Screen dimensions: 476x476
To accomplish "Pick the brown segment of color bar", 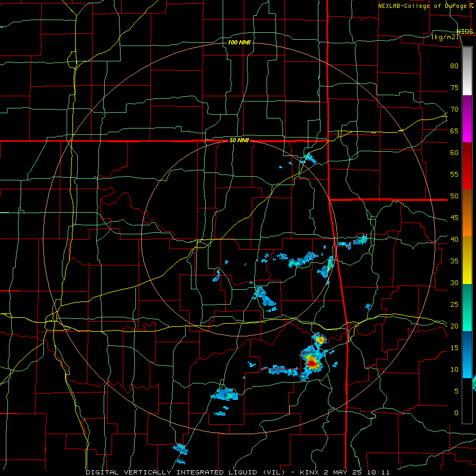I will click(467, 202).
